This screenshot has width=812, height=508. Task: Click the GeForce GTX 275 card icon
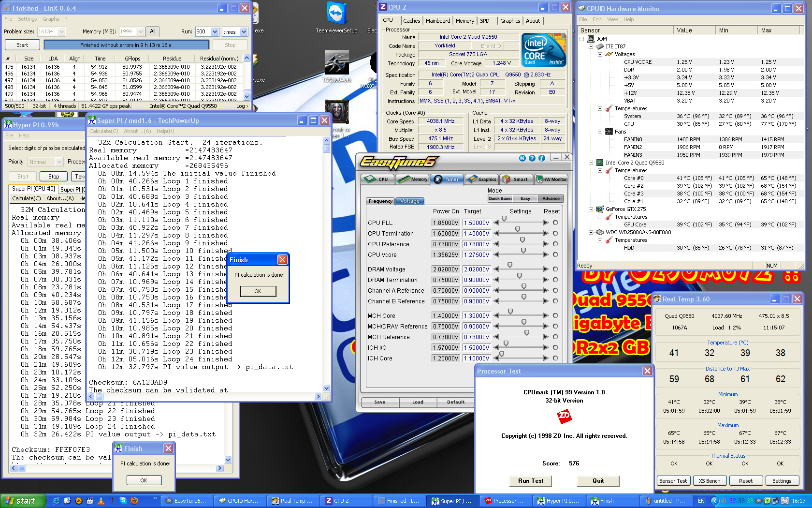click(x=600, y=209)
